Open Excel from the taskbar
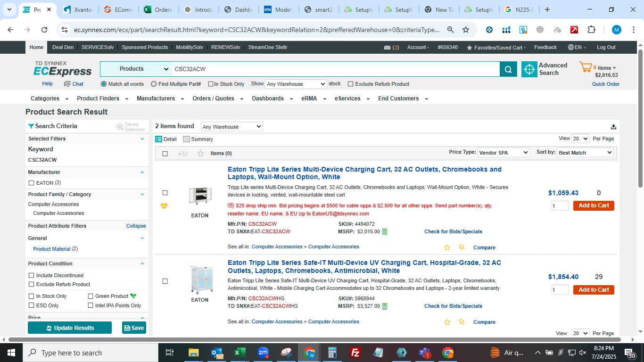 click(x=240, y=353)
